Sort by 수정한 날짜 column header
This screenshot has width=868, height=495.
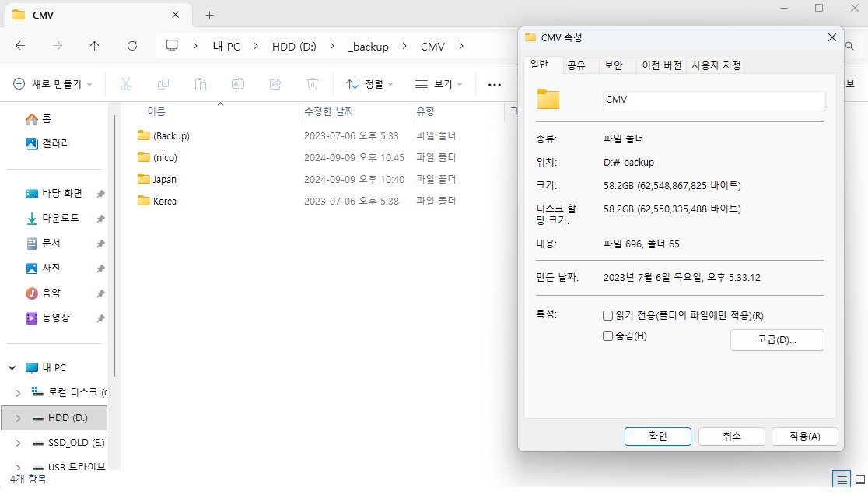329,111
